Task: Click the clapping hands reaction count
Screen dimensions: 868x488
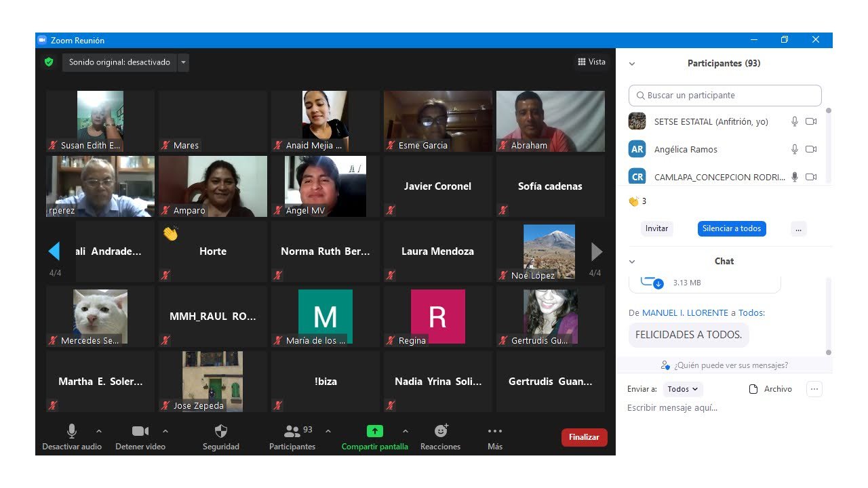Action: [637, 201]
